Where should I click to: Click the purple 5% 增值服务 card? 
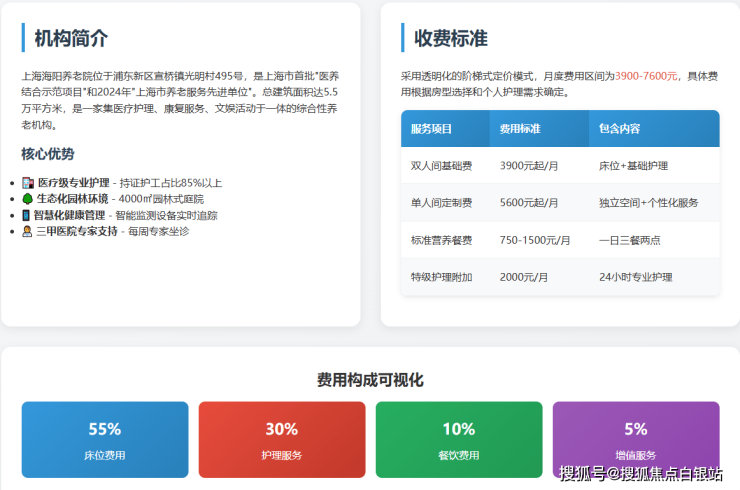(x=636, y=440)
